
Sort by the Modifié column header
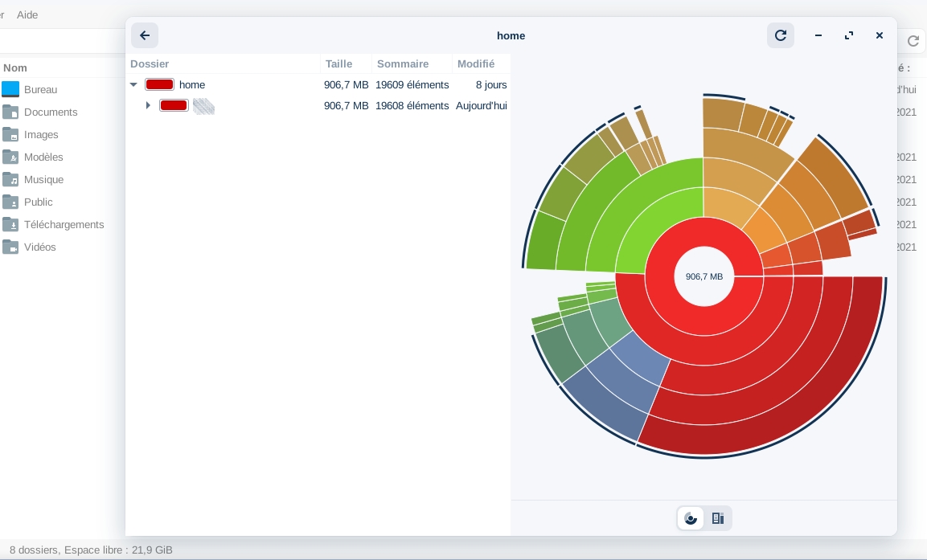point(476,63)
